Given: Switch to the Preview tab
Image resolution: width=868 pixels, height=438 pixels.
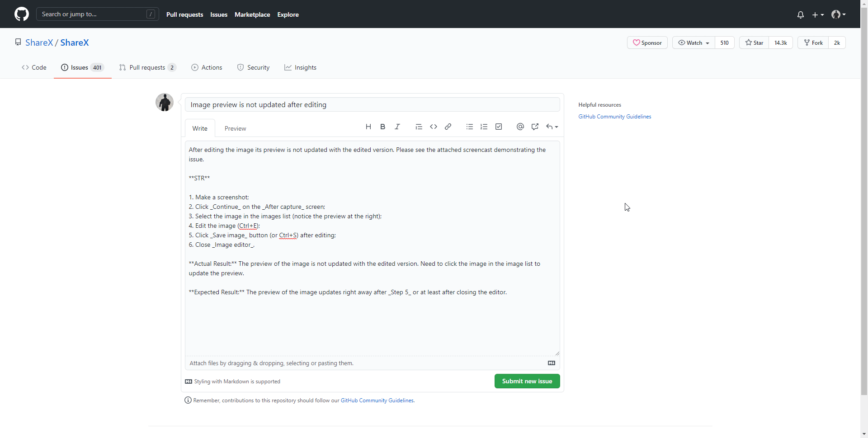Looking at the screenshot, I should 235,128.
